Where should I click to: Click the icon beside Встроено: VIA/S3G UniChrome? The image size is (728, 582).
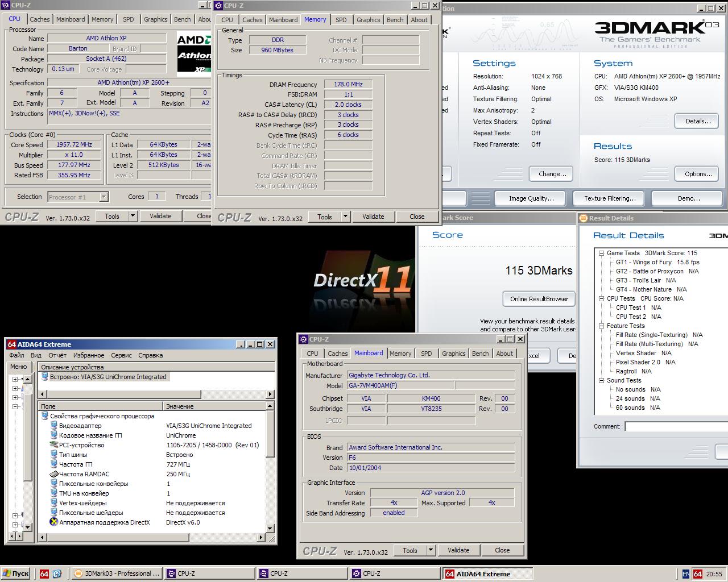click(x=45, y=377)
